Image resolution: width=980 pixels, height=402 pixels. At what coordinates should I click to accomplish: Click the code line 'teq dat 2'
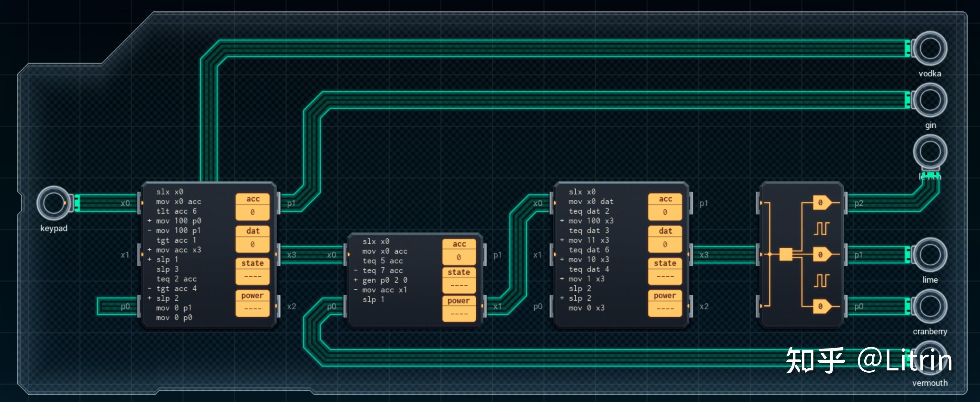(x=588, y=211)
